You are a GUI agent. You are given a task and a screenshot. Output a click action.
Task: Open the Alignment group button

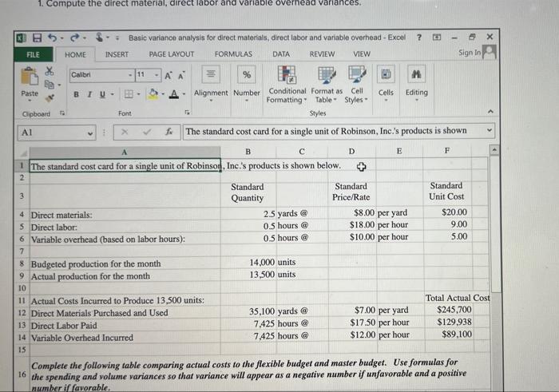[211, 84]
